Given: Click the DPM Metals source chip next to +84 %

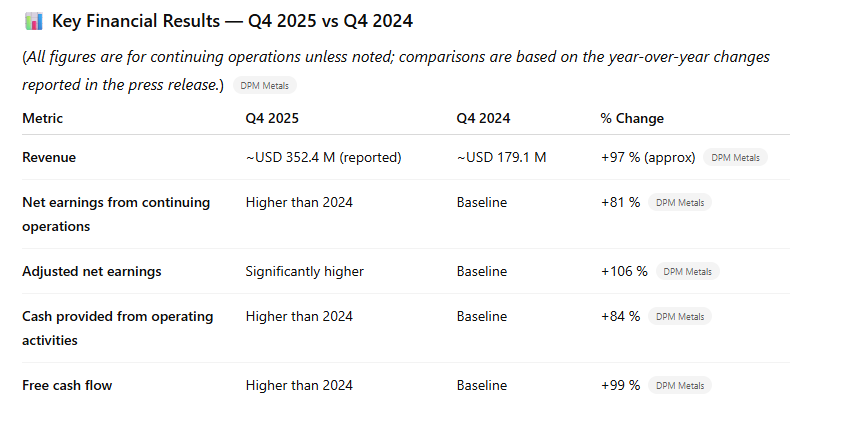Looking at the screenshot, I should 679,317.
